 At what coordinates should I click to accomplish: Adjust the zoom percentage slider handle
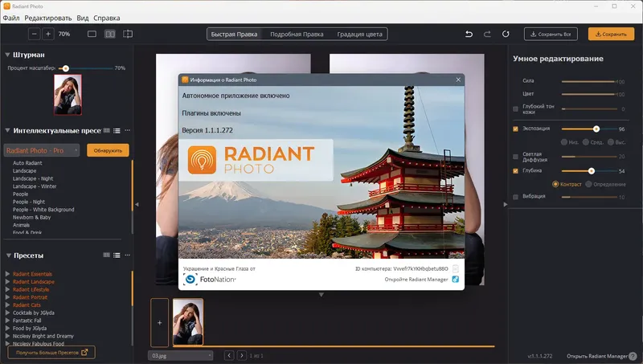point(66,68)
